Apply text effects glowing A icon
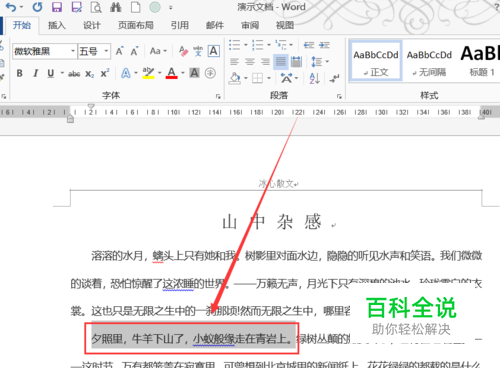500x368 pixels. (x=126, y=73)
